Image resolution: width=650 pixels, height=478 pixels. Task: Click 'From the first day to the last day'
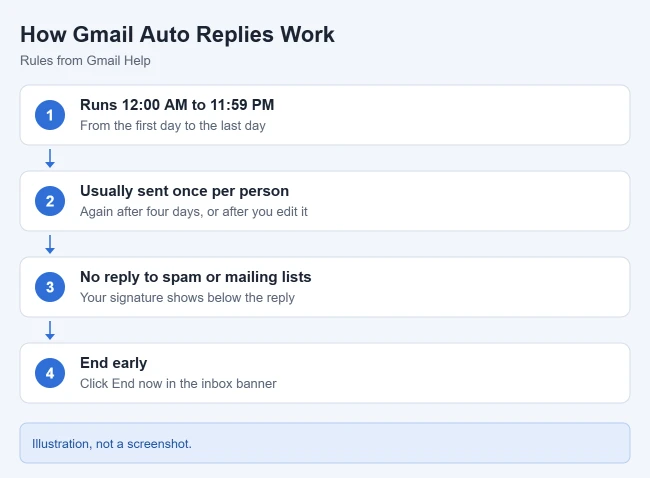pos(173,126)
